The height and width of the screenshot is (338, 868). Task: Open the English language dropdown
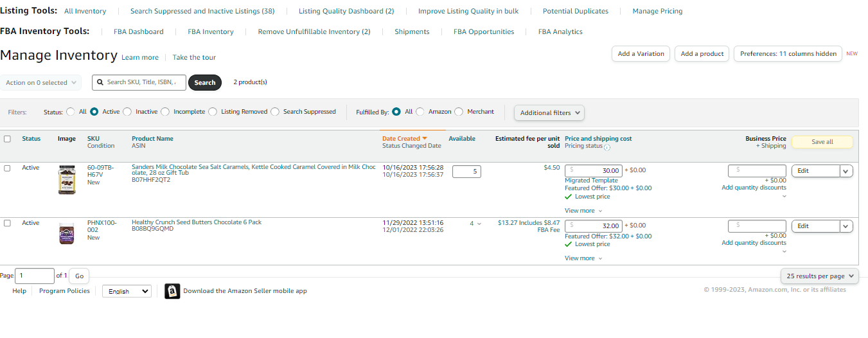(127, 291)
